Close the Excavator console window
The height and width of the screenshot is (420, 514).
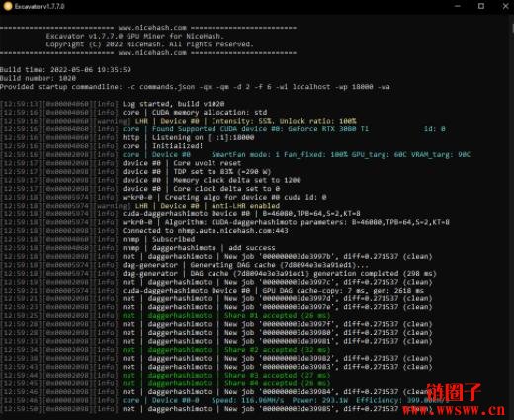[x=505, y=6]
